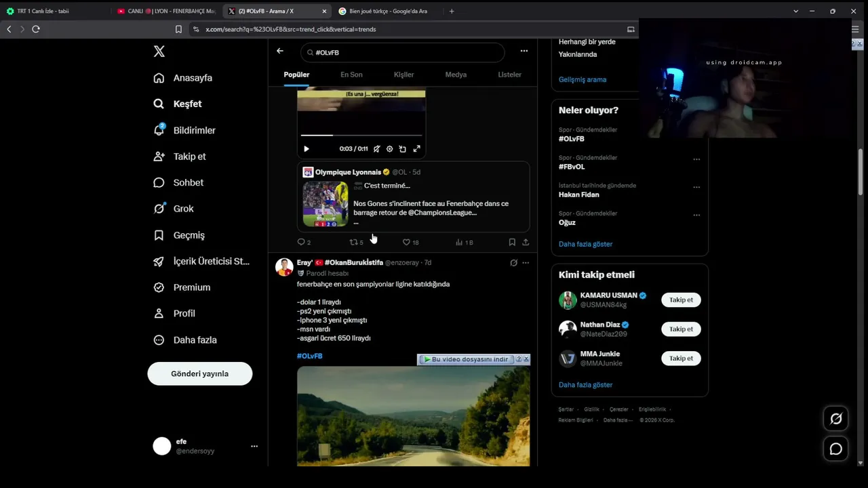Follow Nathan Diaz

pos(681,329)
